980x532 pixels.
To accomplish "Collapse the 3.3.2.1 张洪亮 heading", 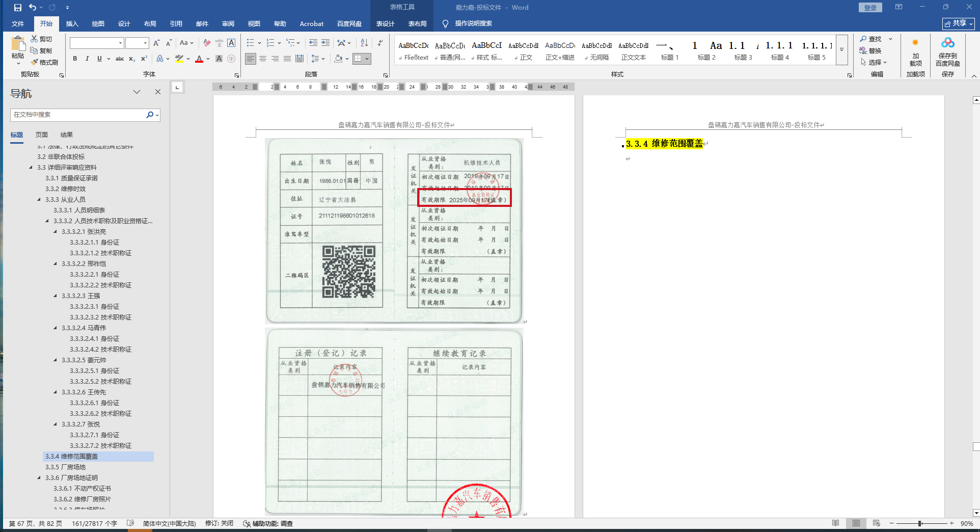I will pyautogui.click(x=56, y=232).
